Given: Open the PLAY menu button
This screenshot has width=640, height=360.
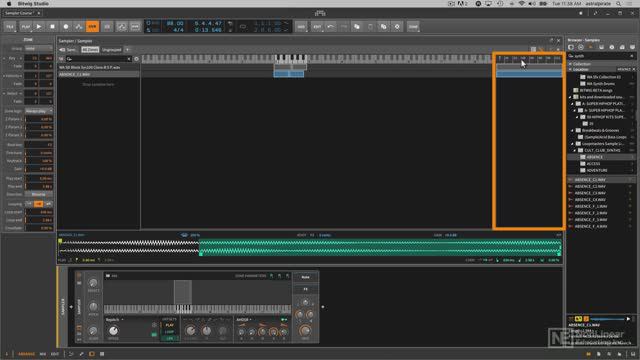Looking at the screenshot, I should point(25,27).
